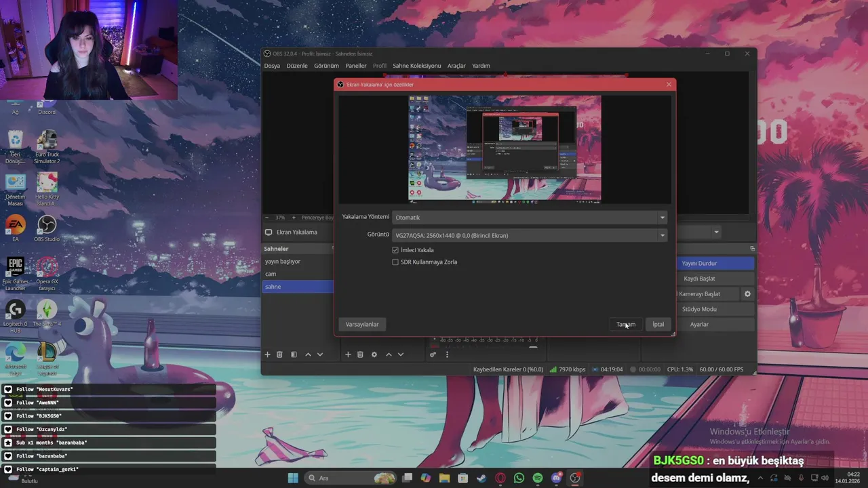
Task: Select scene sahne
Action: (x=298, y=287)
